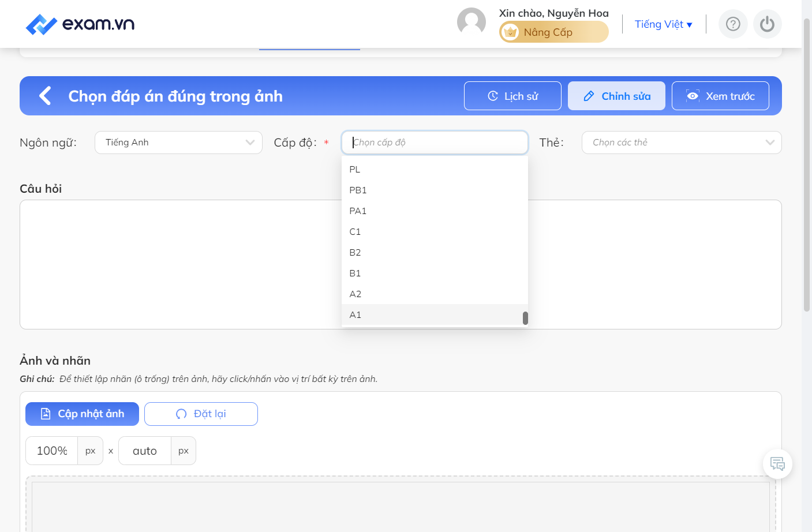
Task: Open the chat feedback bubble icon
Action: 777,464
